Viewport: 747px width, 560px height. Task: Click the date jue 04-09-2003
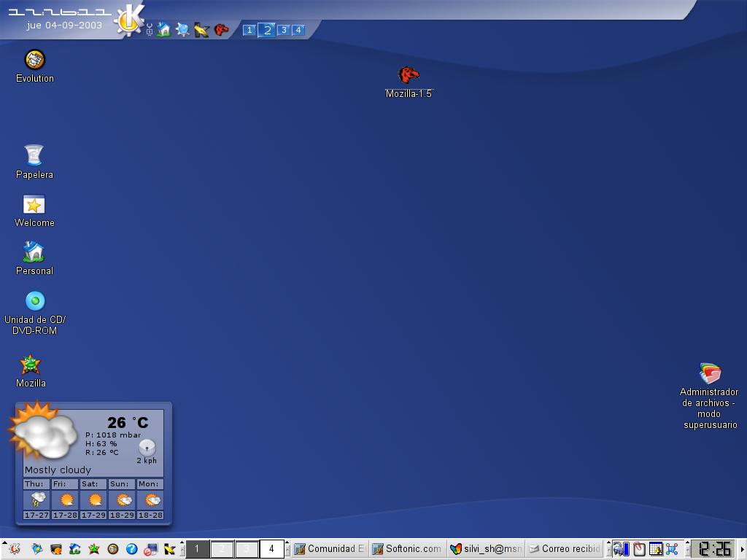64,26
